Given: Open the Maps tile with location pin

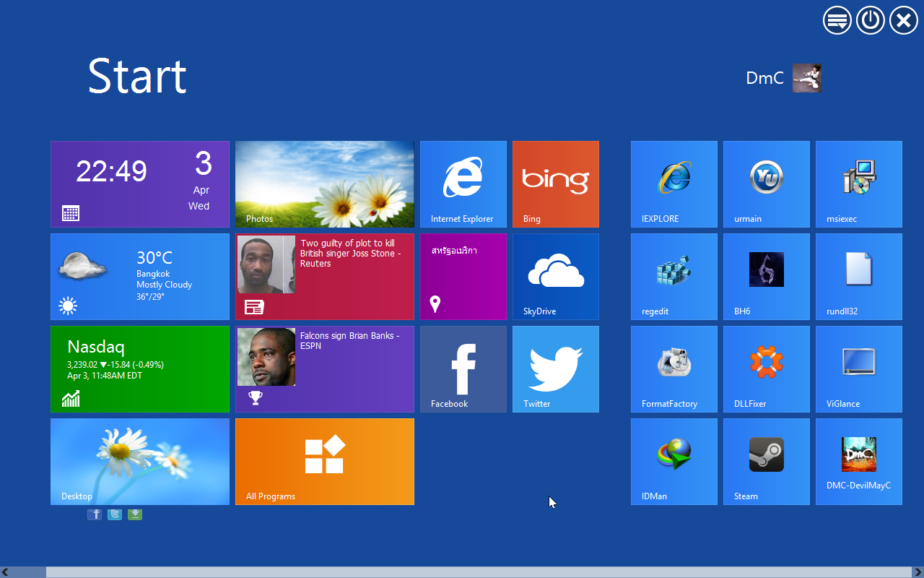Looking at the screenshot, I should click(463, 277).
